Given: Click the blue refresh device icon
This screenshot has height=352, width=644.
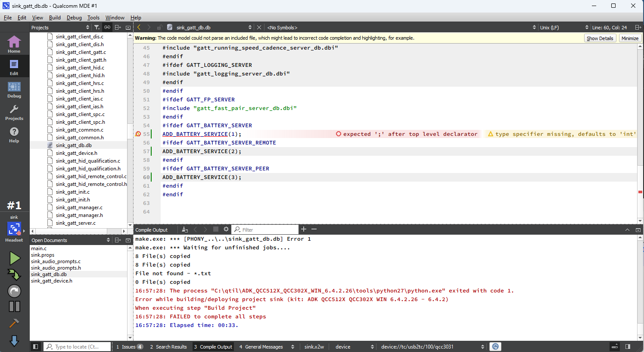Looking at the screenshot, I should [495, 346].
